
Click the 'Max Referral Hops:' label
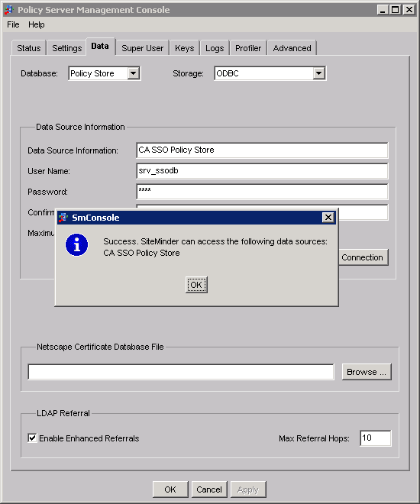tap(314, 438)
